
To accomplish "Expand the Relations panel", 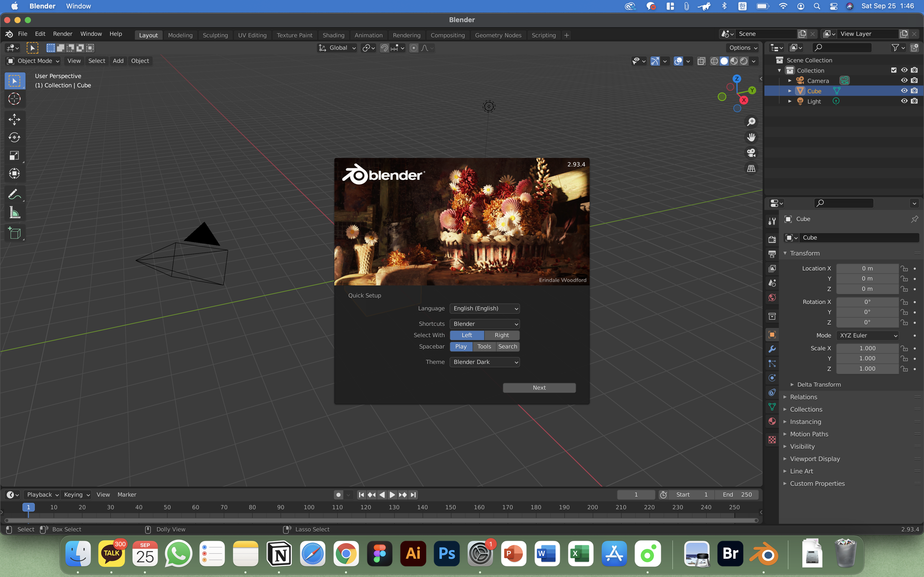I will (803, 397).
